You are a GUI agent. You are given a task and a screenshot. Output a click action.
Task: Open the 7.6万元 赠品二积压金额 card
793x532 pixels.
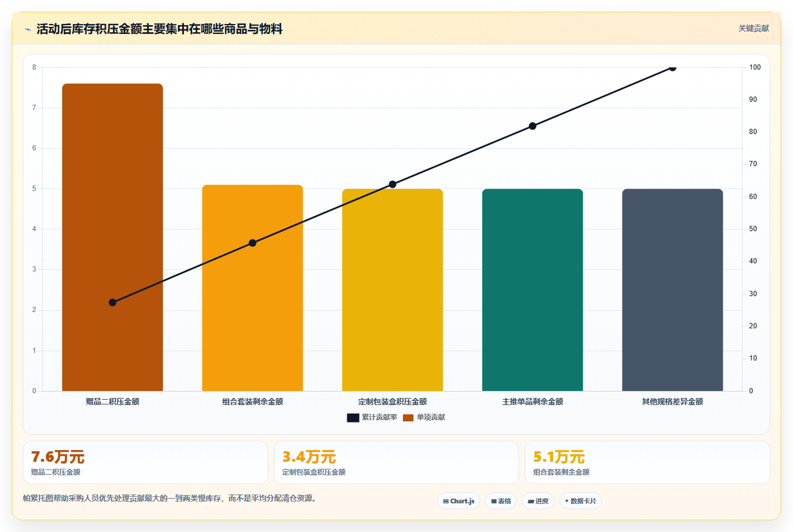coord(145,462)
